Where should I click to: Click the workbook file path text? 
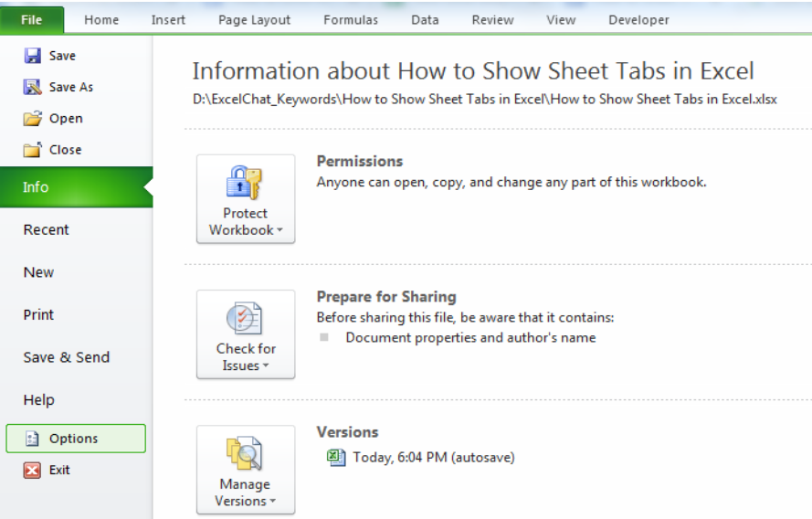click(x=485, y=99)
